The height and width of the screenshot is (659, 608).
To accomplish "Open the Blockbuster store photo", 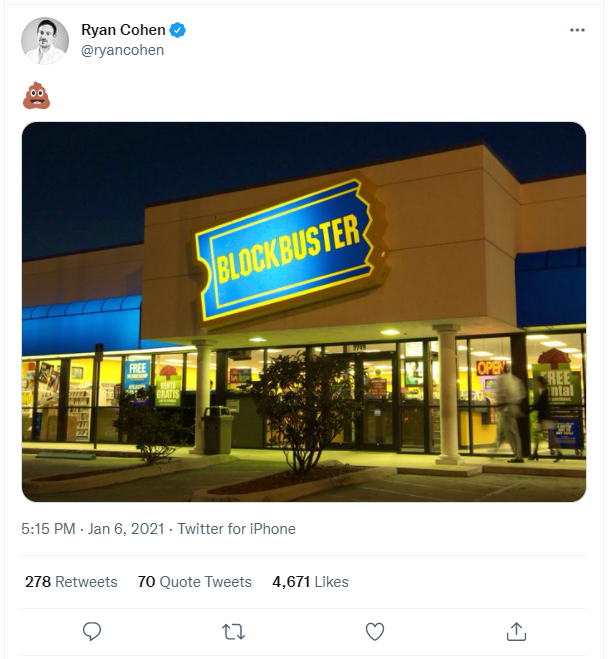I will pyautogui.click(x=304, y=311).
